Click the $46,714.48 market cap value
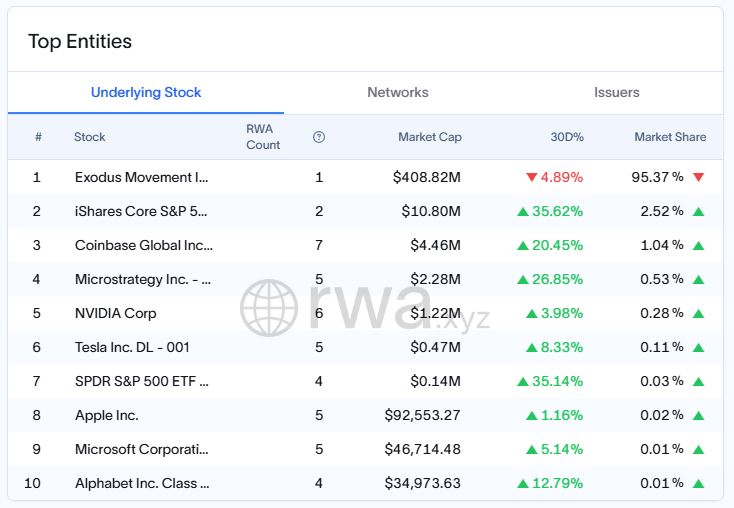734x508 pixels. 423,449
